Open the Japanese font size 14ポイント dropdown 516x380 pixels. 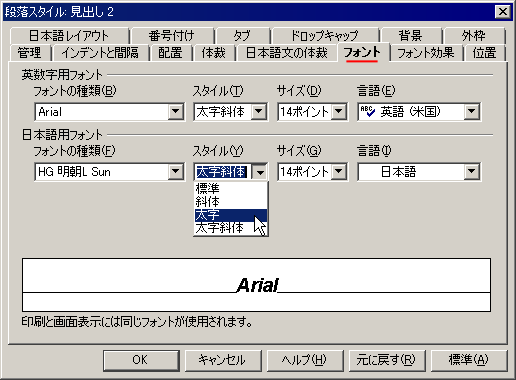[339, 172]
